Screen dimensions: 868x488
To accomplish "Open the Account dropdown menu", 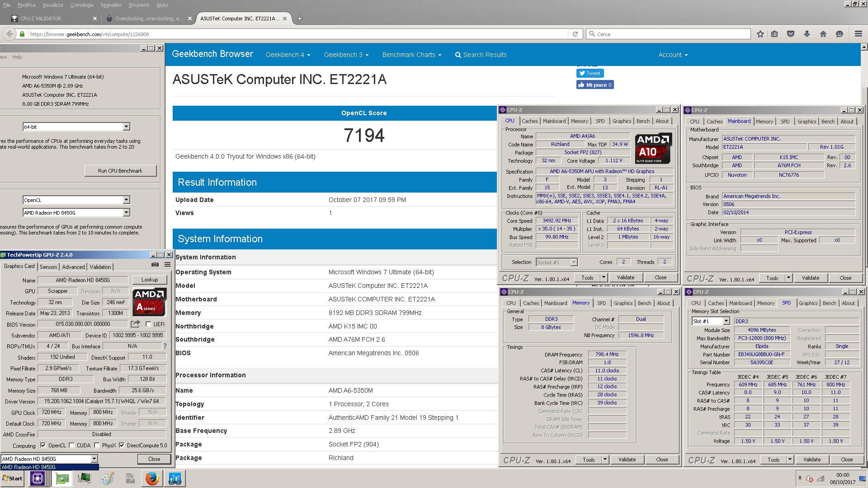I will [673, 55].
